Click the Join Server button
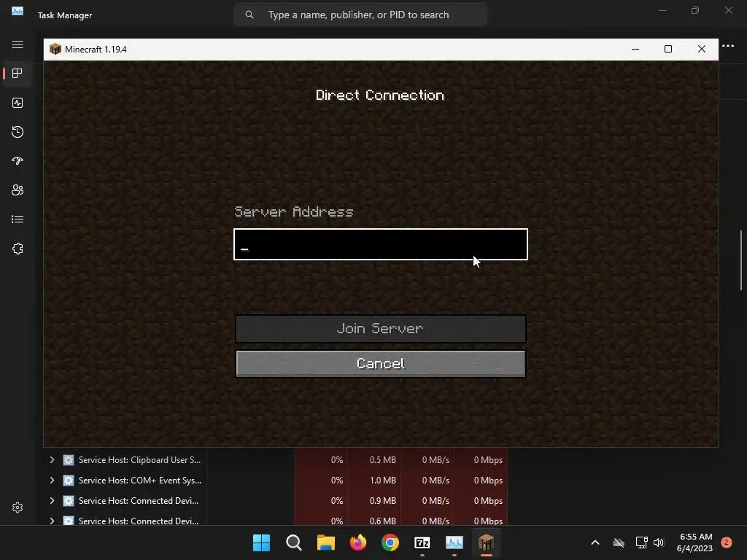 381,329
